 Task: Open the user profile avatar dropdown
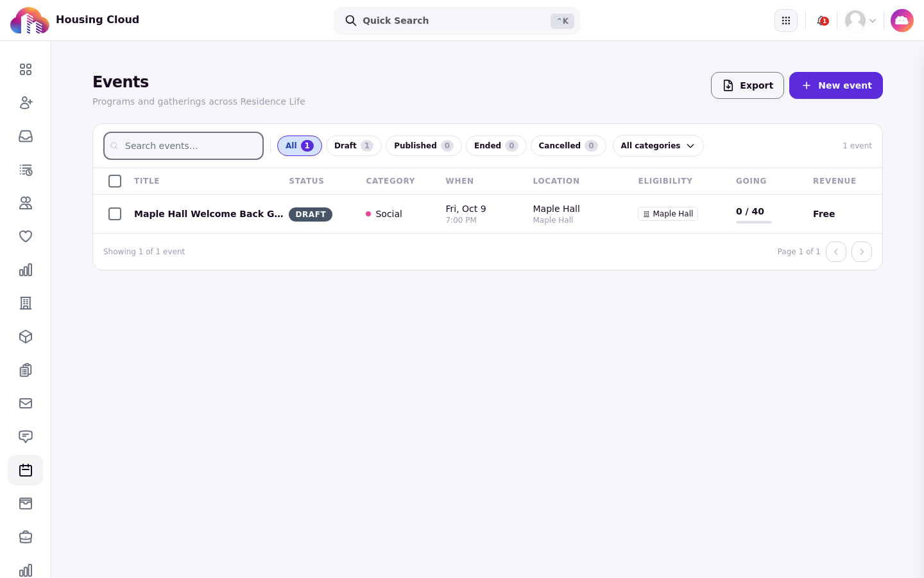tap(860, 21)
